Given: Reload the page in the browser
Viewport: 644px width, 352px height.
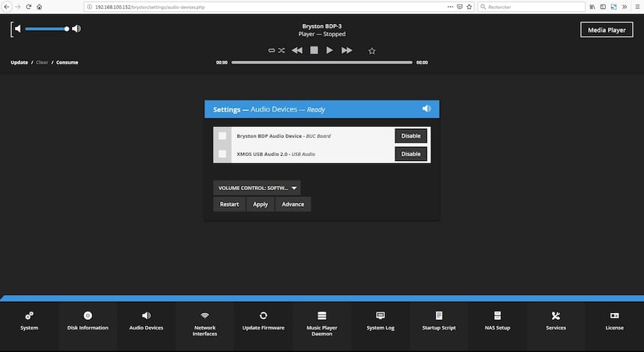Looking at the screenshot, I should pos(28,7).
